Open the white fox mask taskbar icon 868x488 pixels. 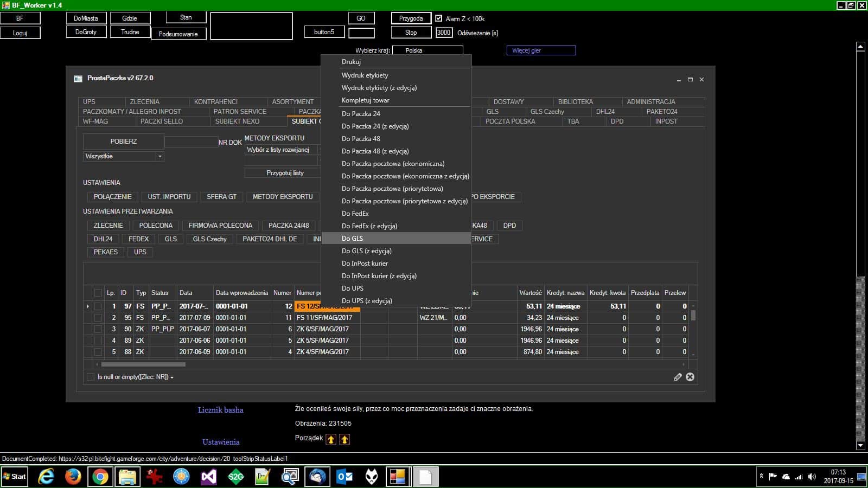point(372,477)
